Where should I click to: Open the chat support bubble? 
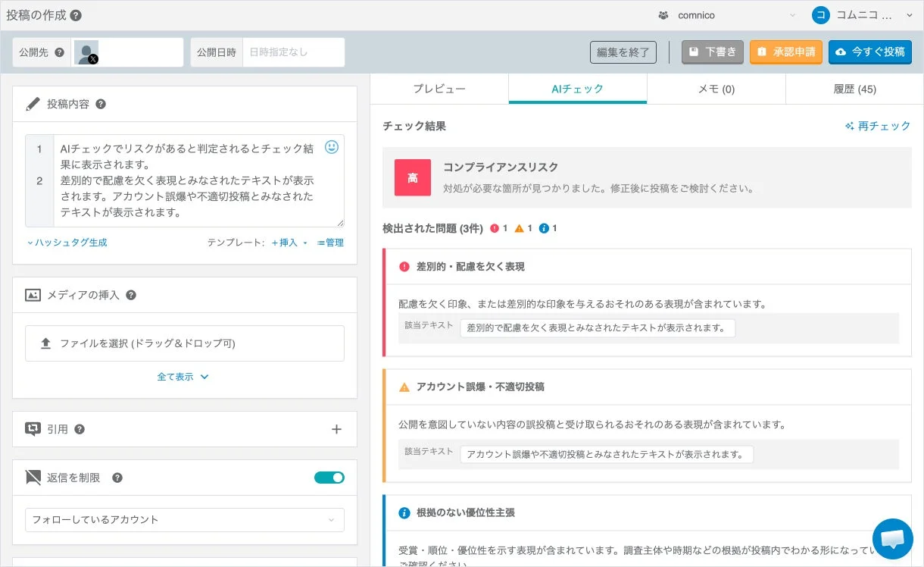coord(894,540)
